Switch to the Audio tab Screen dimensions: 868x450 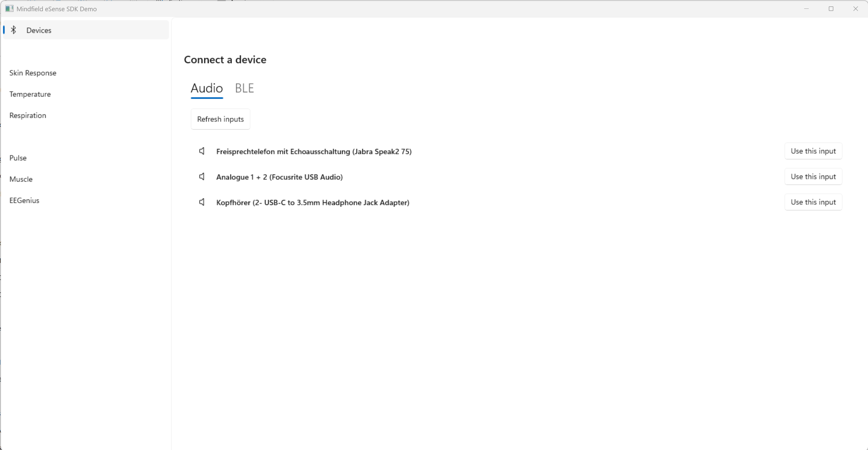(x=207, y=89)
